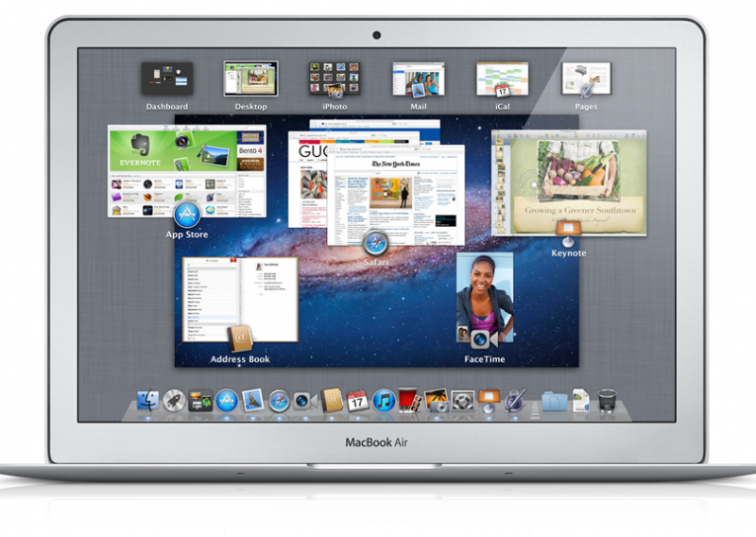Viewport: 756px width, 537px height.
Task: Launch iTunes from the Dock
Action: click(384, 401)
